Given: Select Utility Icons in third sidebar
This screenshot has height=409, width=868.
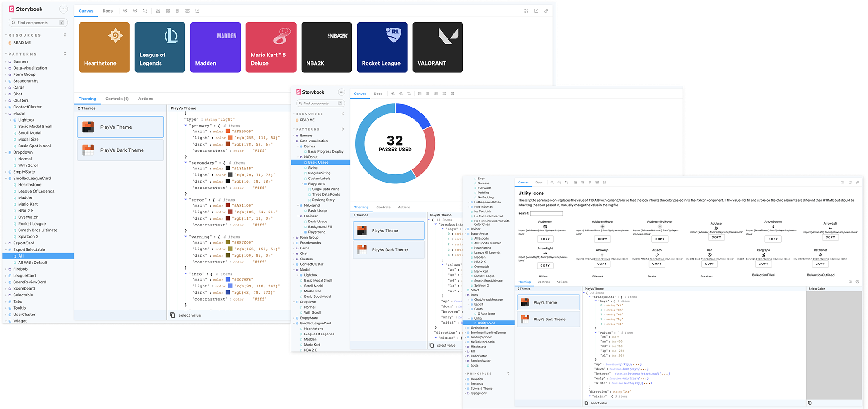Looking at the screenshot, I should [489, 323].
